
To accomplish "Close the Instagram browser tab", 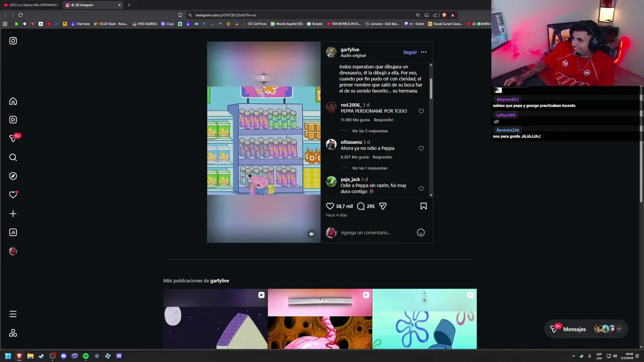I will [119, 5].
